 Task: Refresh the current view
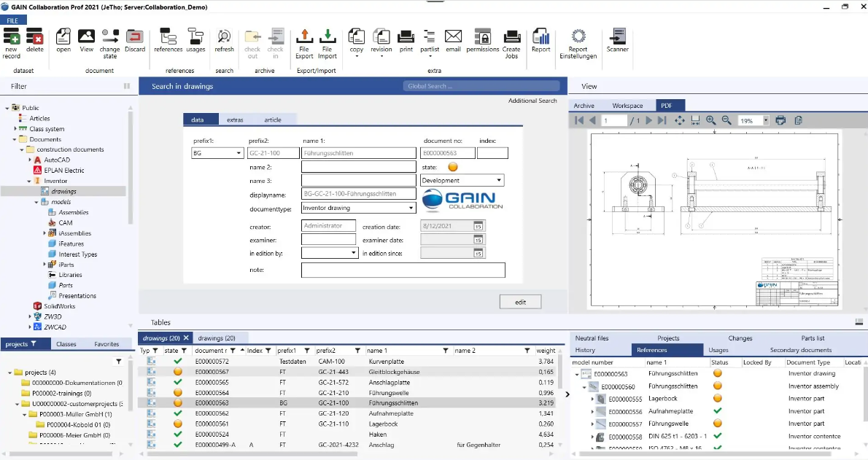point(224,42)
